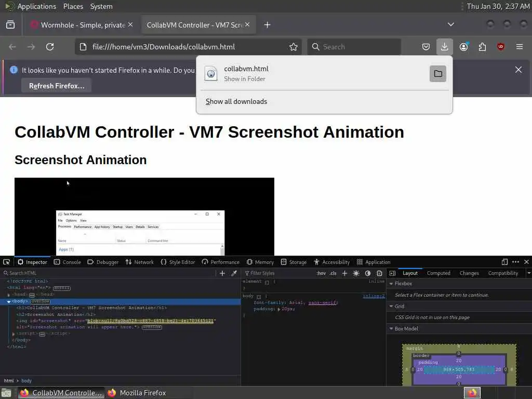Image resolution: width=532 pixels, height=399 pixels.
Task: Open the Pocket save icon
Action: [426, 47]
